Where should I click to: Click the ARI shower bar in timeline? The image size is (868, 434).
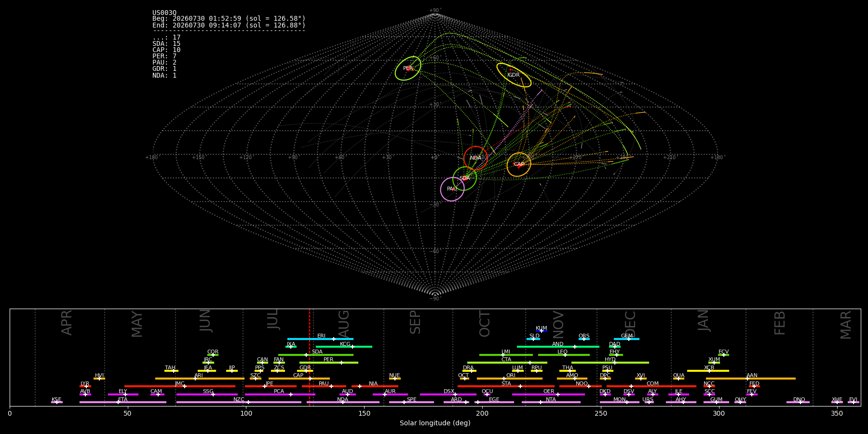point(200,379)
